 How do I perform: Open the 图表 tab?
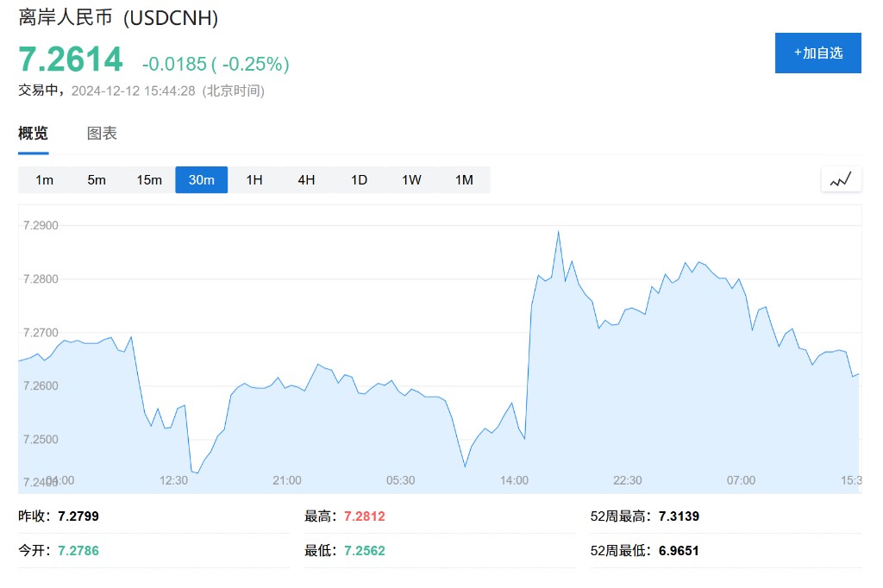102,133
